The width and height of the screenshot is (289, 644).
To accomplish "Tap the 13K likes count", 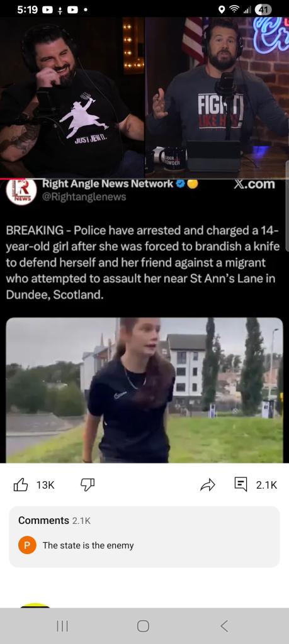I will pos(45,485).
